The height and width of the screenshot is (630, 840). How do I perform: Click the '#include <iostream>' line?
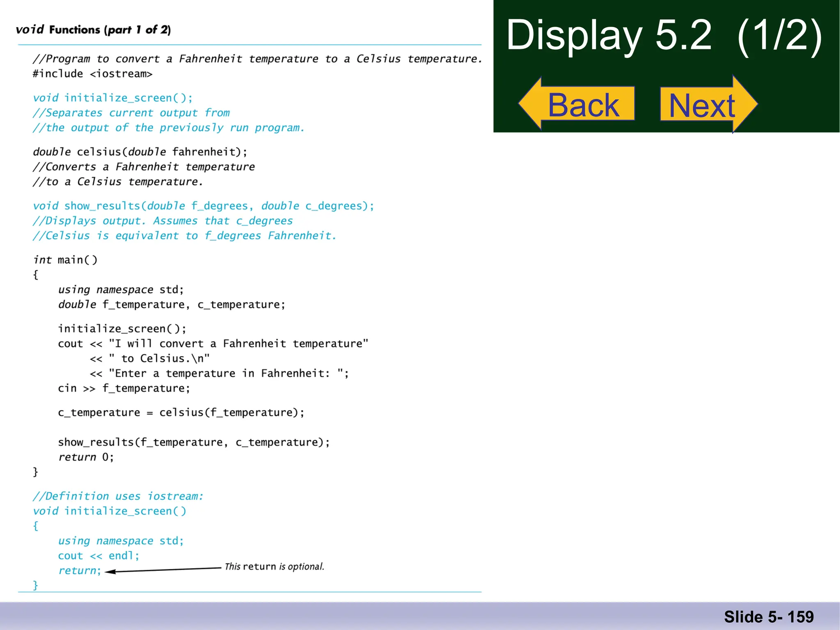click(93, 74)
